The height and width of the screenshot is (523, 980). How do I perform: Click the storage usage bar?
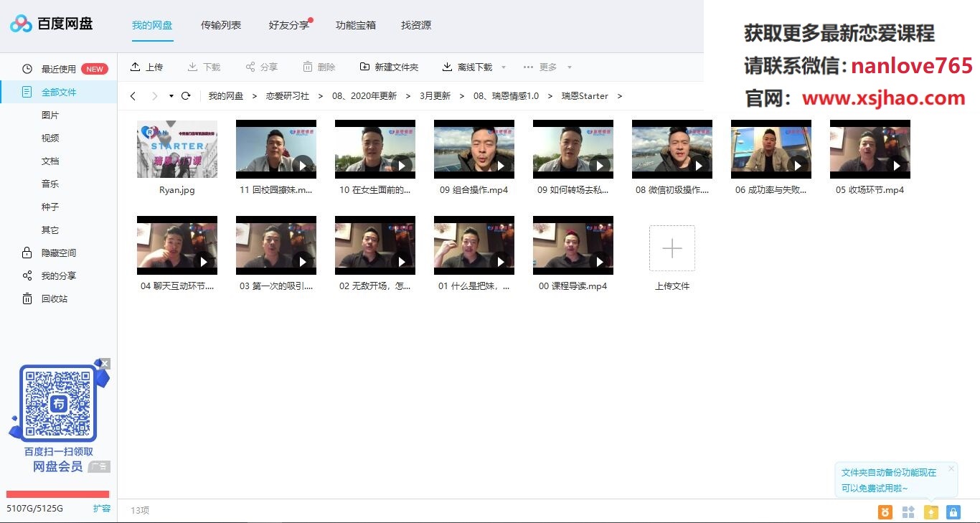click(x=58, y=494)
